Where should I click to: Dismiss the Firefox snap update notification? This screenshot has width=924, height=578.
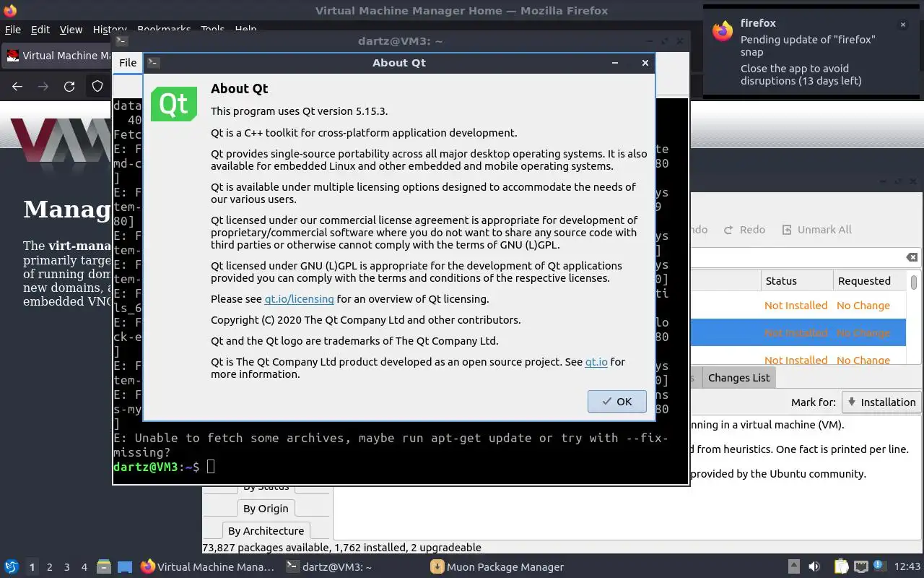[x=902, y=25]
